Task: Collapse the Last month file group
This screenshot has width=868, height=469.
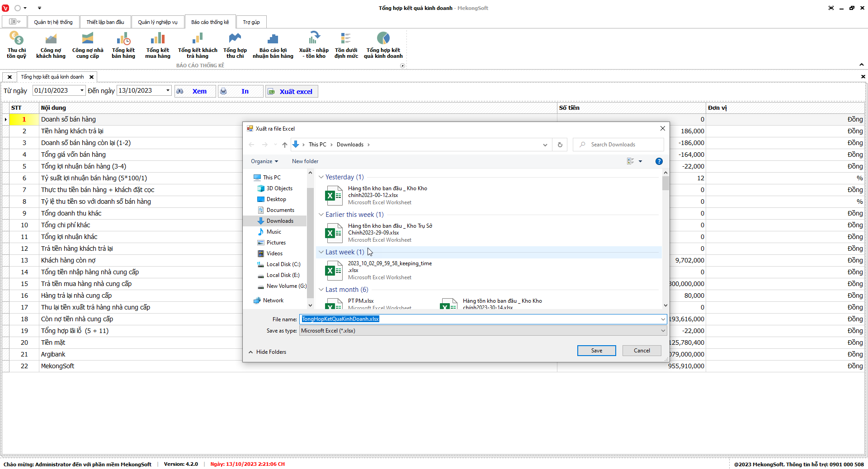Action: tap(321, 290)
